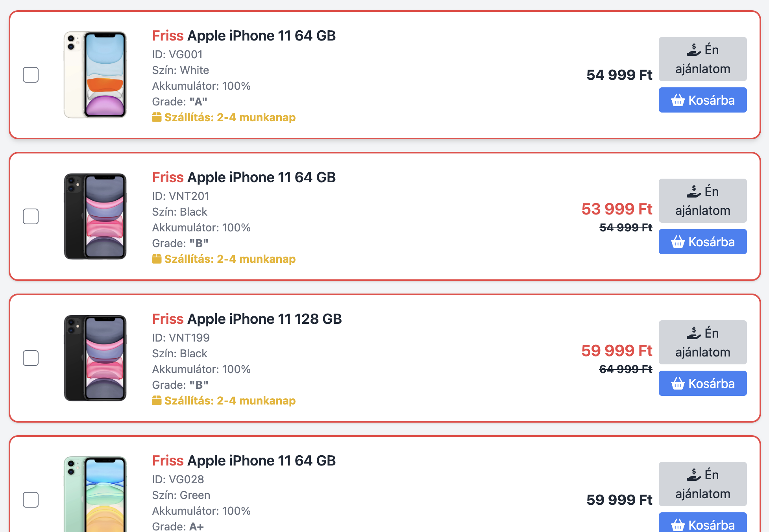Open the Apple iPhone 11 128 GB title
769x532 pixels.
[x=247, y=319]
